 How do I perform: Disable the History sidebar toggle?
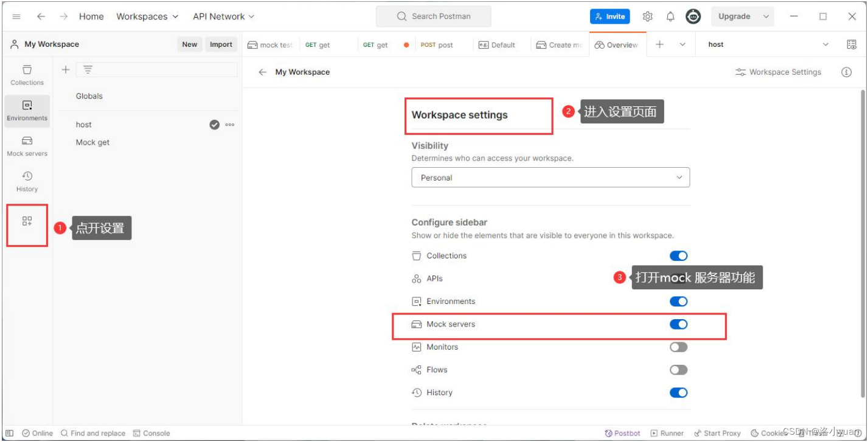click(x=678, y=393)
